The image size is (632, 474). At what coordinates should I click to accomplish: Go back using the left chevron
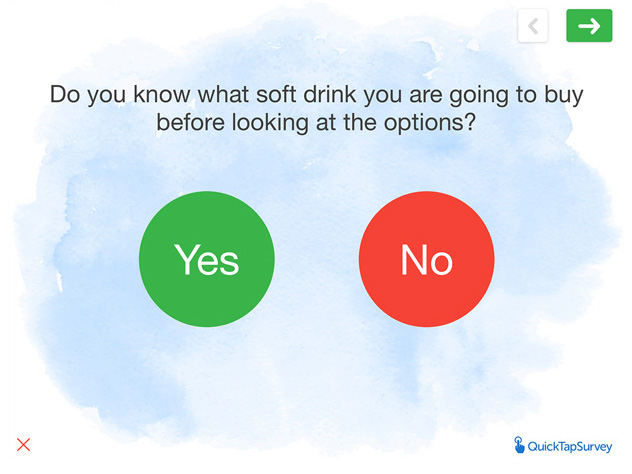(x=533, y=26)
